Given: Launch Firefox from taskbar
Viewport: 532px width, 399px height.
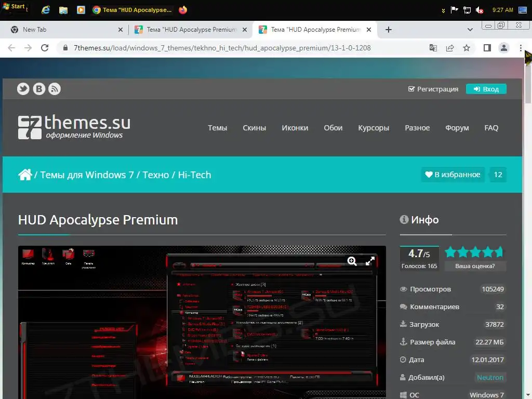Looking at the screenshot, I should [x=183, y=10].
